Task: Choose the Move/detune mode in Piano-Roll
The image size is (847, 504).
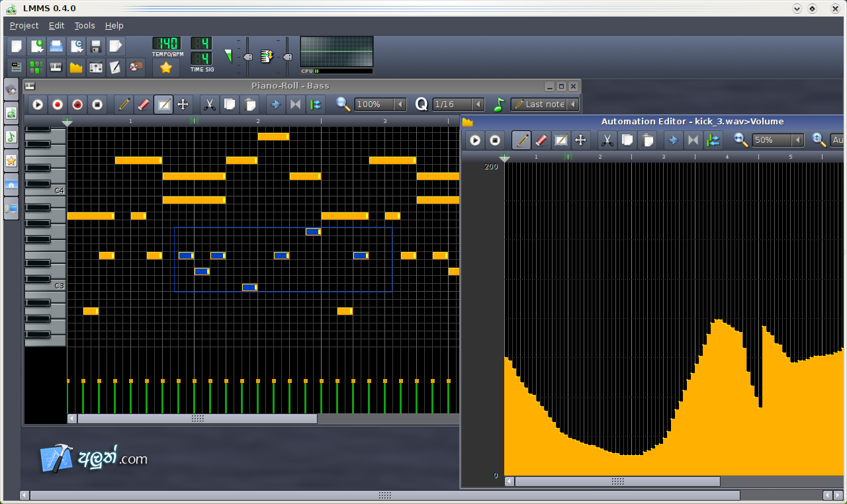Action: pyautogui.click(x=183, y=104)
